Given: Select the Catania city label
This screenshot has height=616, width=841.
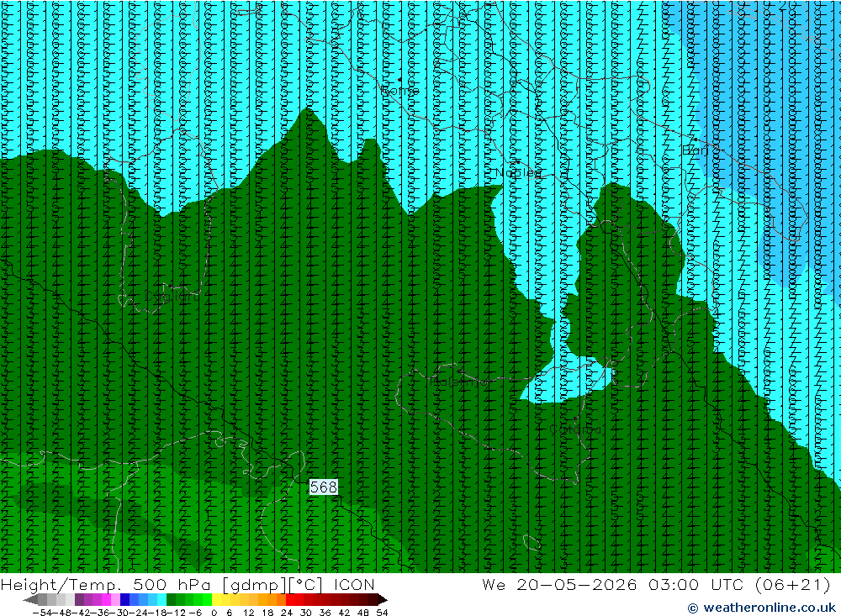Looking at the screenshot, I should (x=575, y=429).
